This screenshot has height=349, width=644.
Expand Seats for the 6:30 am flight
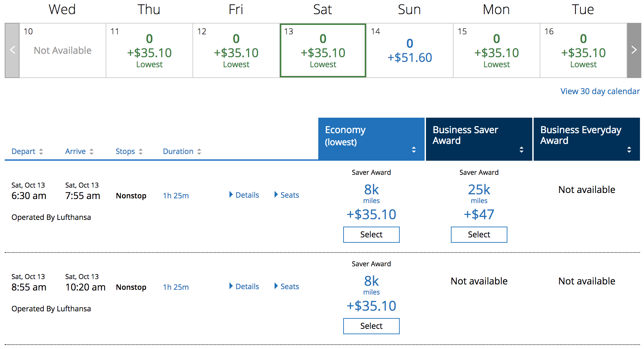(x=287, y=195)
